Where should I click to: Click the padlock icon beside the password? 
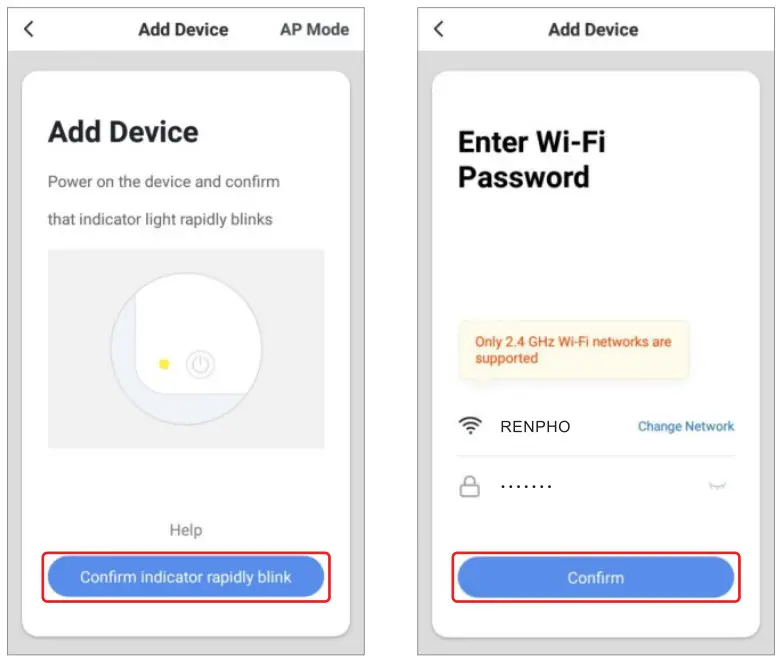[469, 487]
